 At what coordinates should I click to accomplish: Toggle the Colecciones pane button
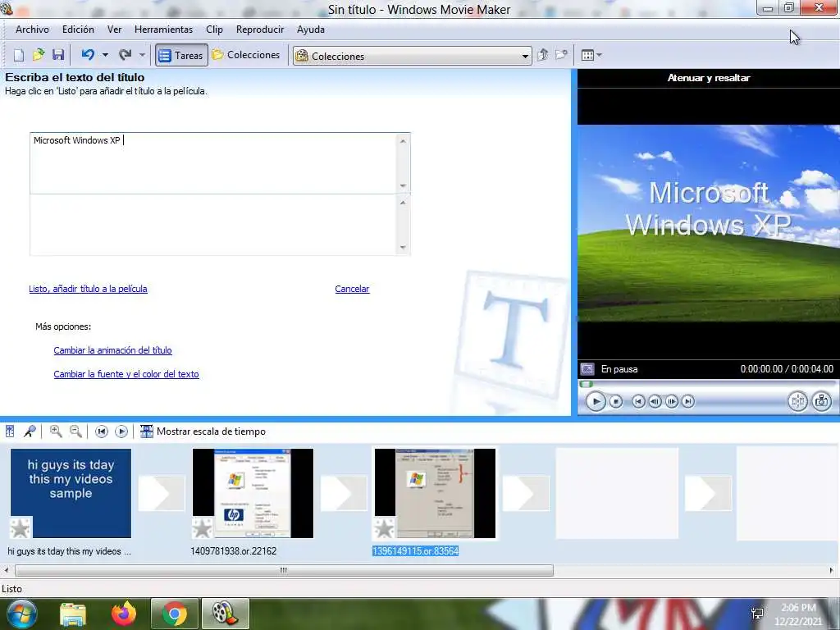[x=246, y=55]
